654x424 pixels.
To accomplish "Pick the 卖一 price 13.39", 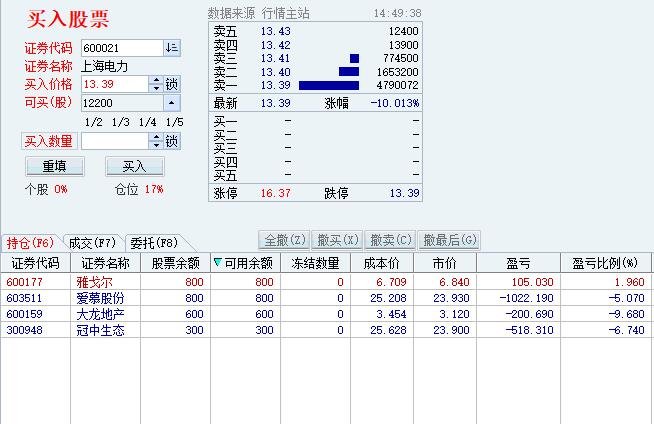I will tap(276, 85).
